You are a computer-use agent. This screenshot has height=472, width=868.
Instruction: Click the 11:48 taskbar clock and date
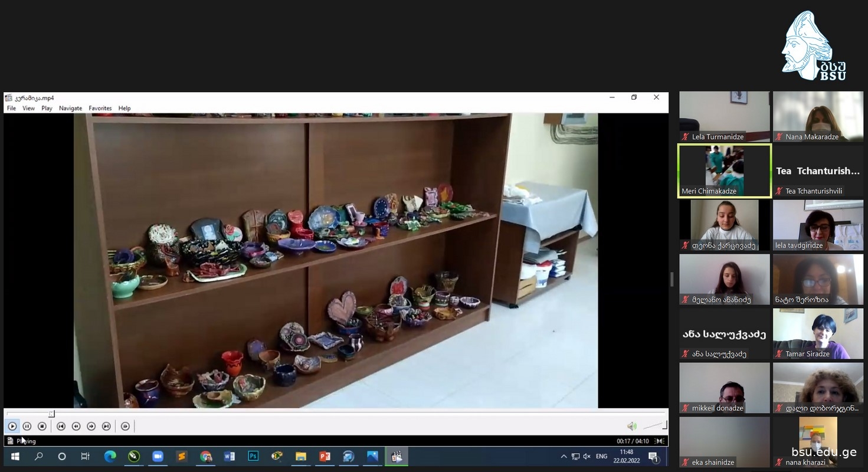pyautogui.click(x=626, y=456)
